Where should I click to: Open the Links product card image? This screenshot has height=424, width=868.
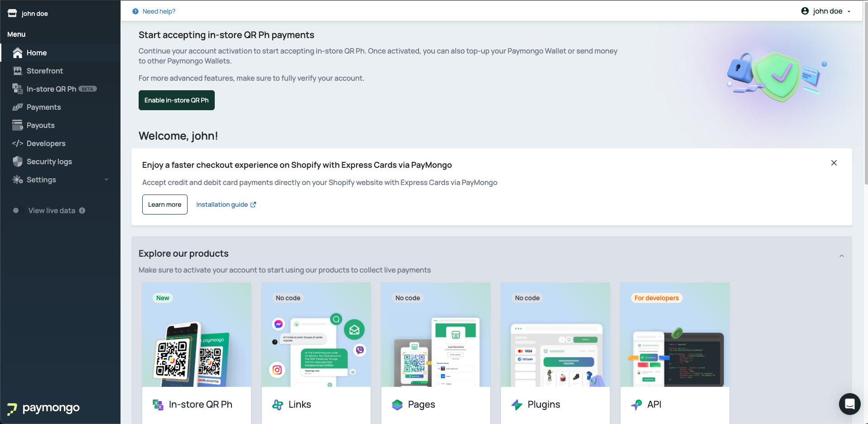(316, 335)
